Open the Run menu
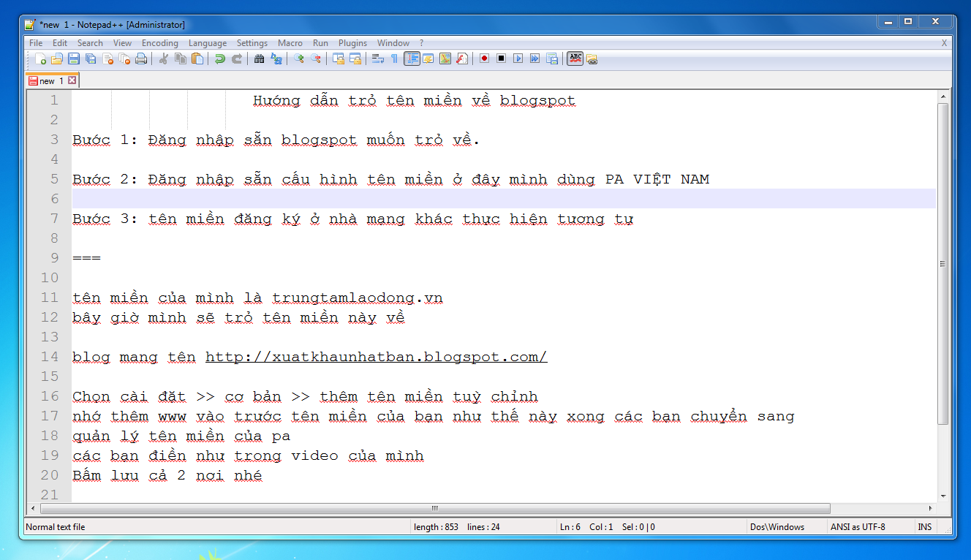This screenshot has width=971, height=560. pyautogui.click(x=320, y=43)
